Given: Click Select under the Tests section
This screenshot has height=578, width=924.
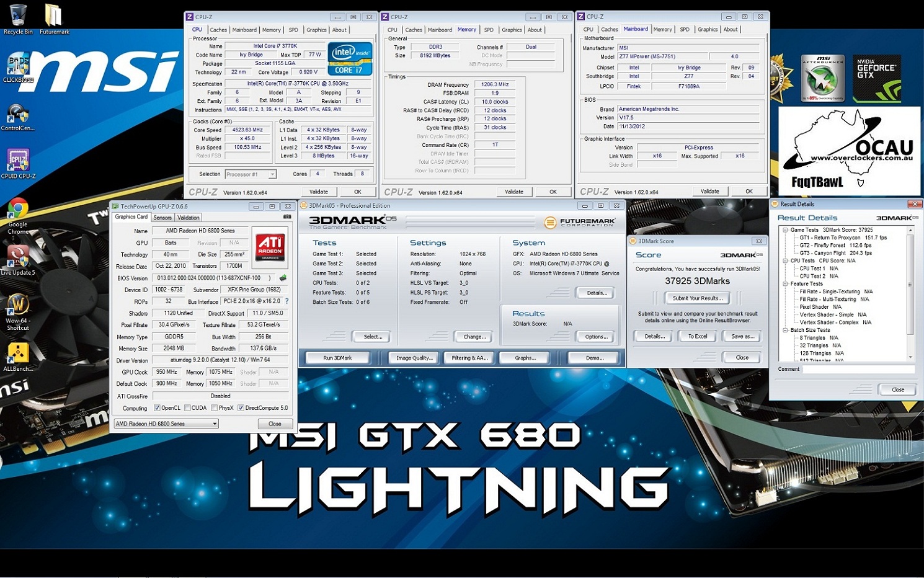Looking at the screenshot, I should tap(373, 337).
